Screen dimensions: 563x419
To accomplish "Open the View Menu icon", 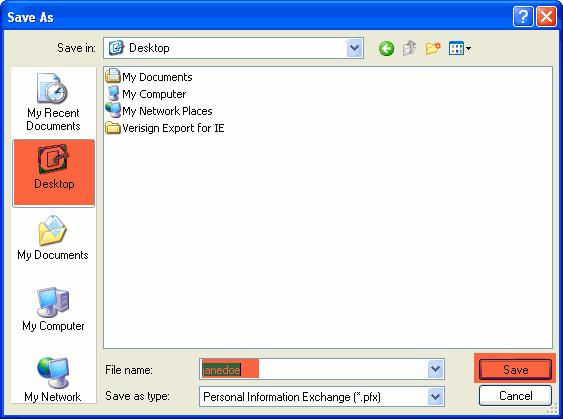I will coord(460,48).
